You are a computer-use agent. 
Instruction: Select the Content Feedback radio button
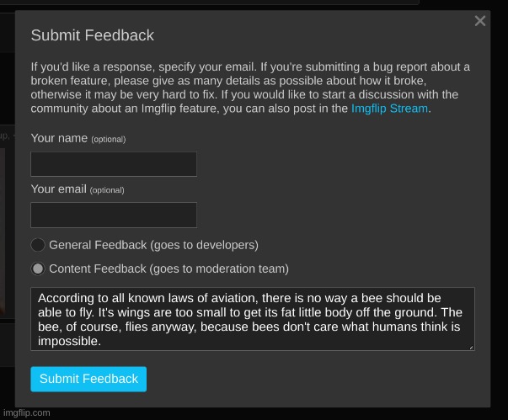pyautogui.click(x=38, y=269)
